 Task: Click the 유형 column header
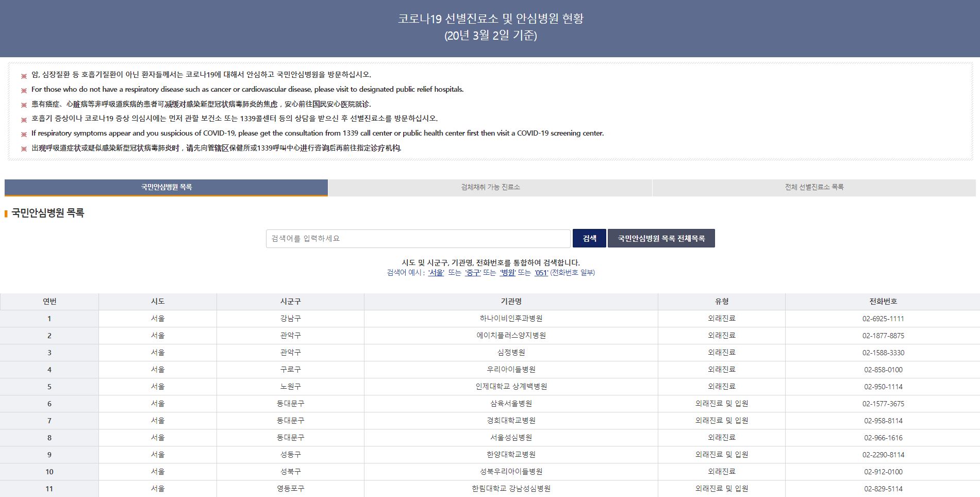pos(722,302)
